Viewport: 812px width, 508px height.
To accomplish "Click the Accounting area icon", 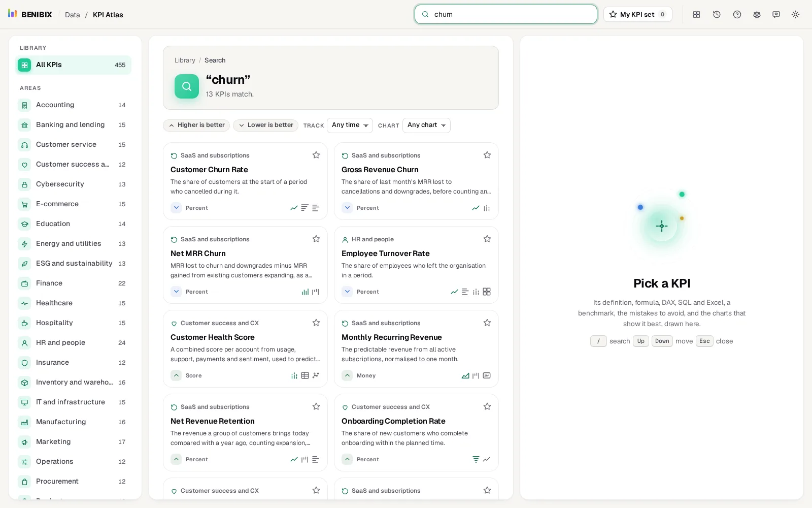I will (24, 105).
